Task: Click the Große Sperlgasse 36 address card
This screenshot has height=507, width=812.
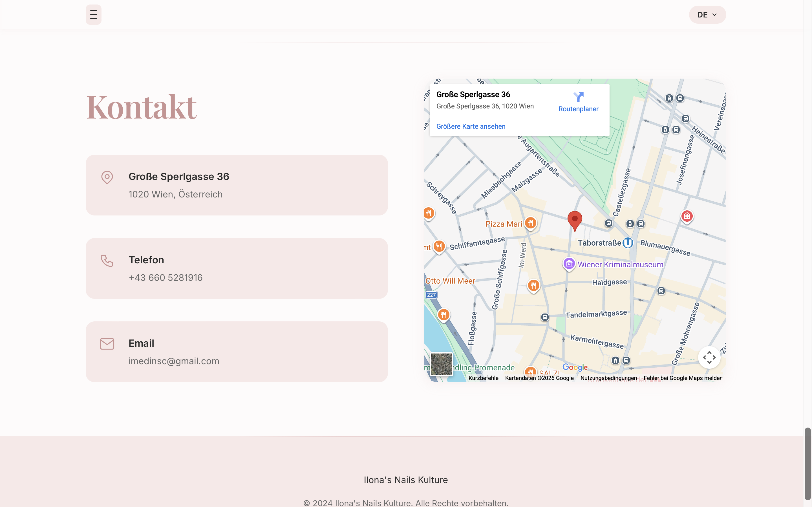Action: [x=237, y=185]
